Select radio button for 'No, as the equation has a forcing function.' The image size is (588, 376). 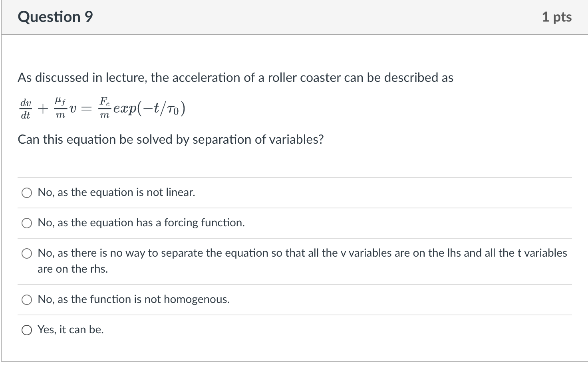[x=26, y=223]
